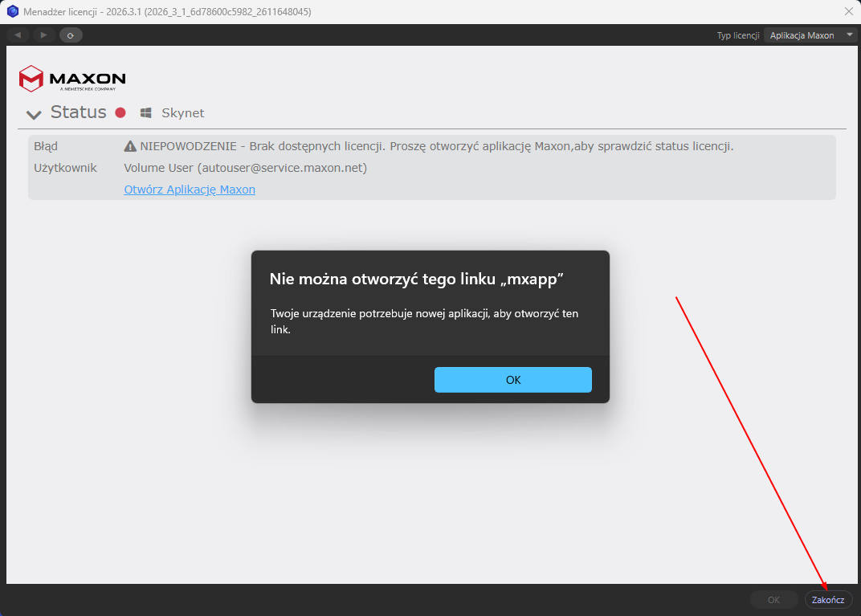Screen dimensions: 861x616
Task: Click the warning triangle icon by NIEPOWODZENIE
Action: coord(130,146)
